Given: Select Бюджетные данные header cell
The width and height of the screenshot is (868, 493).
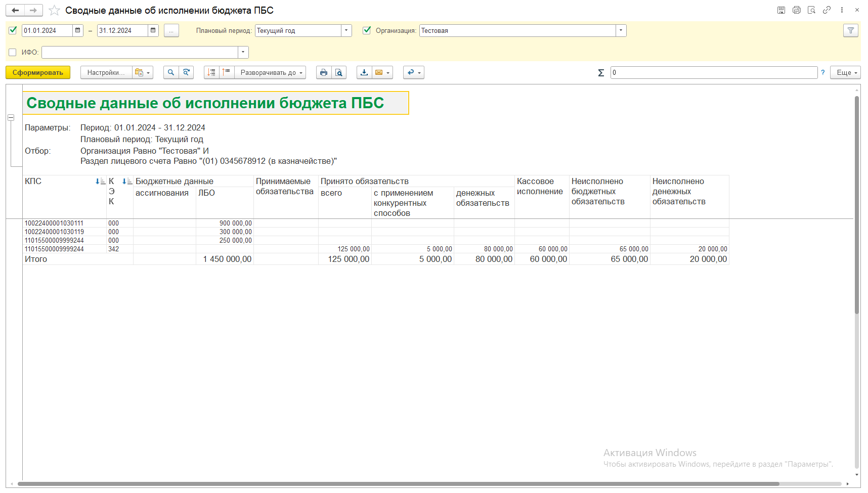Looking at the screenshot, I should (193, 181).
